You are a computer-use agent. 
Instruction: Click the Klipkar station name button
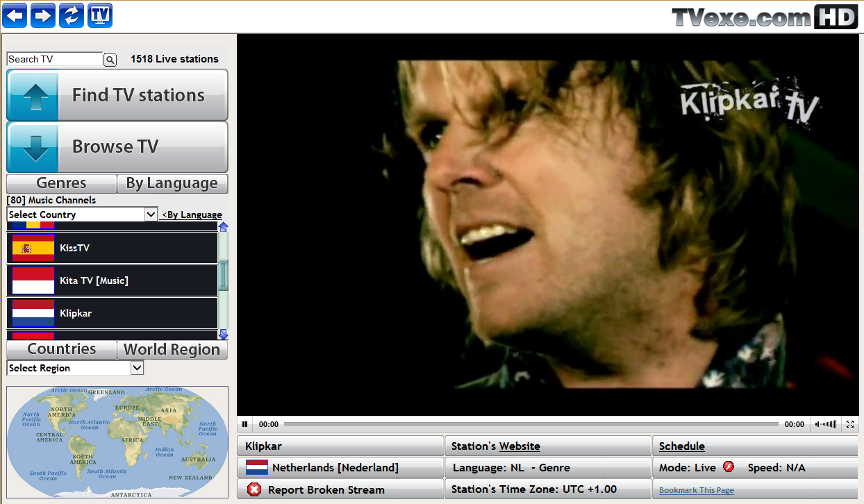(x=340, y=446)
